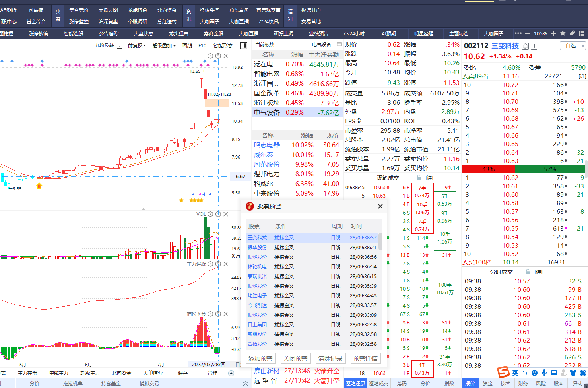Click 关闭预警 button

[x=295, y=358]
